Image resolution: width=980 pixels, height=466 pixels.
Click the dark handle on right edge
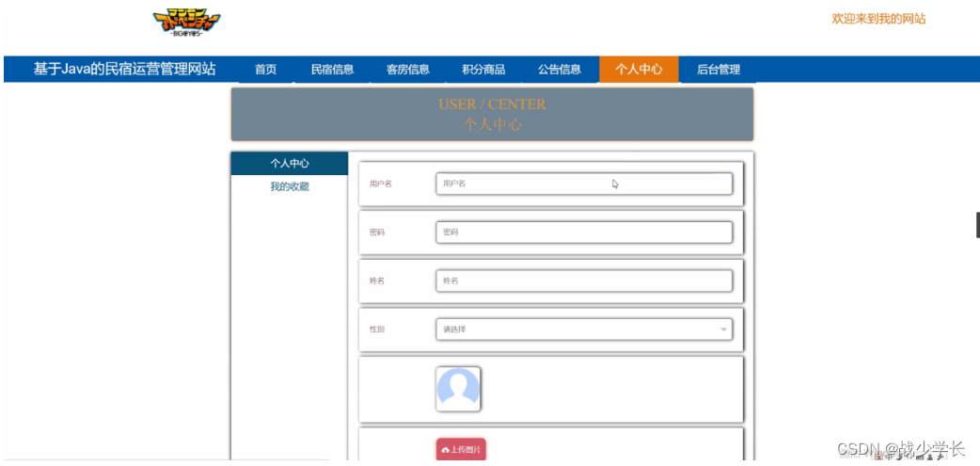[977, 225]
